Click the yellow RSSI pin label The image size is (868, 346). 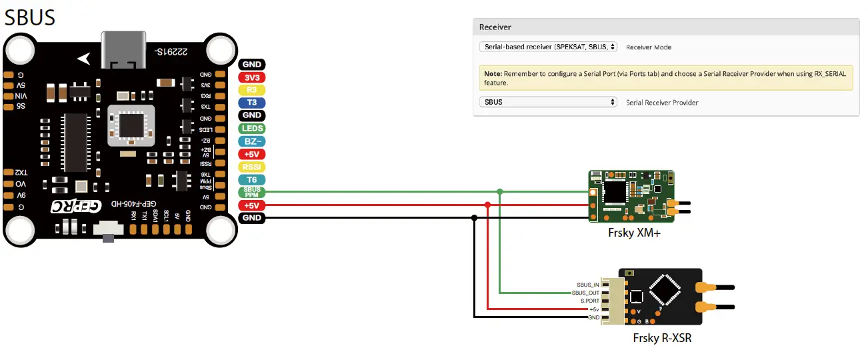[x=251, y=167]
